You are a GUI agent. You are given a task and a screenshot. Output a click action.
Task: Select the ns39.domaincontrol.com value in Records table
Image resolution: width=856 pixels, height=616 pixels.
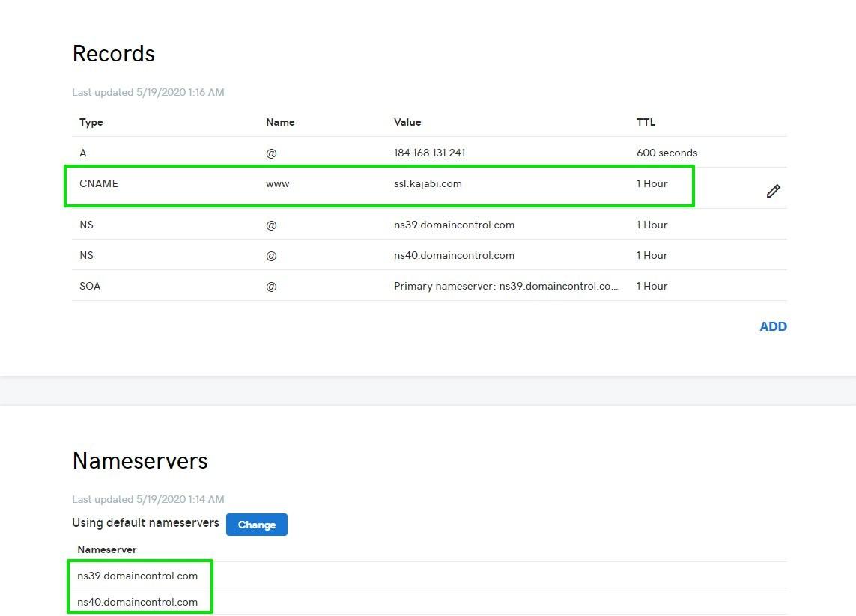point(454,225)
